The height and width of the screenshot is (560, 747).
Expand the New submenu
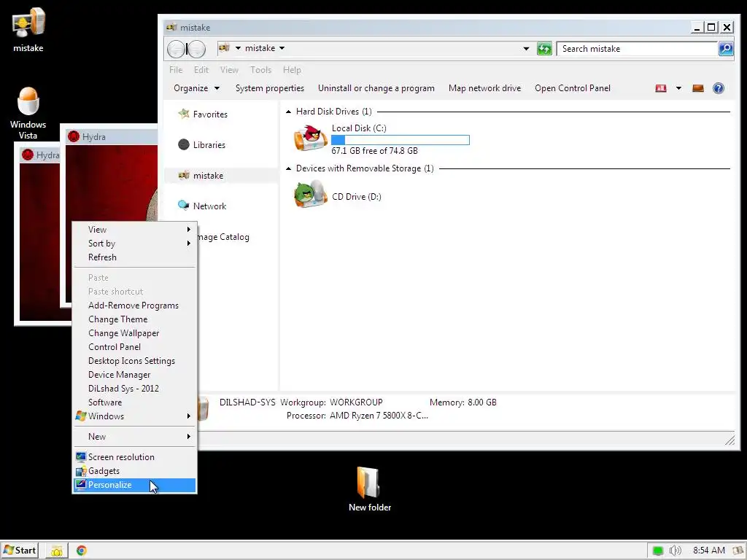click(134, 436)
